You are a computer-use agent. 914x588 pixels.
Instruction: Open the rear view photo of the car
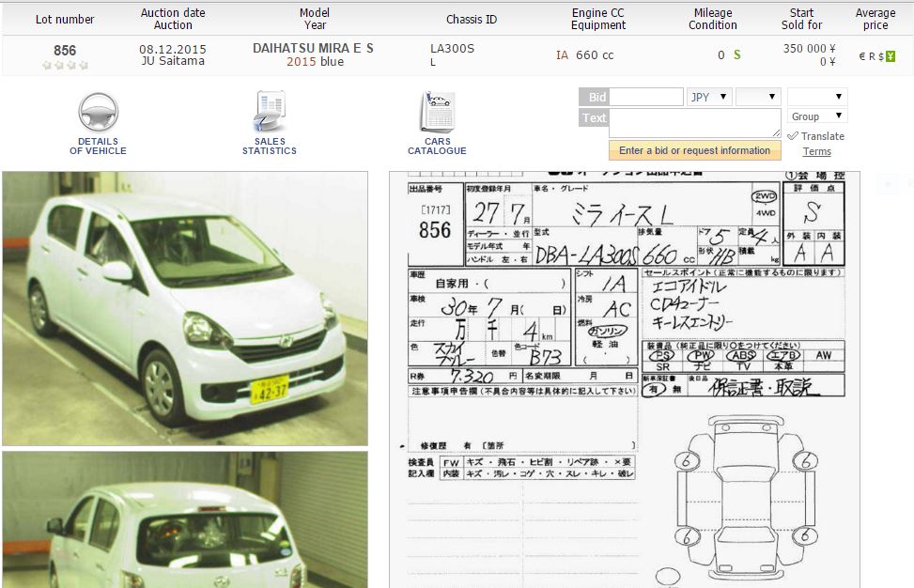(185, 519)
